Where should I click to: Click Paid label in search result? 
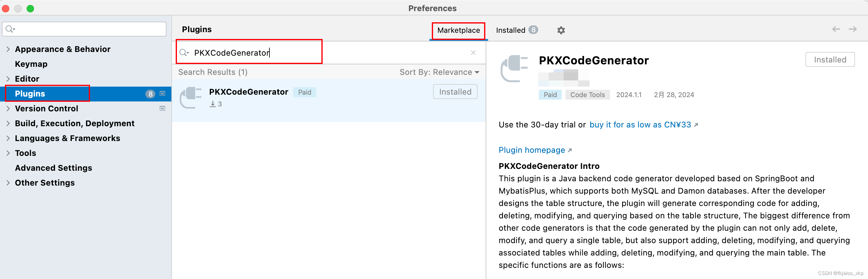[304, 92]
